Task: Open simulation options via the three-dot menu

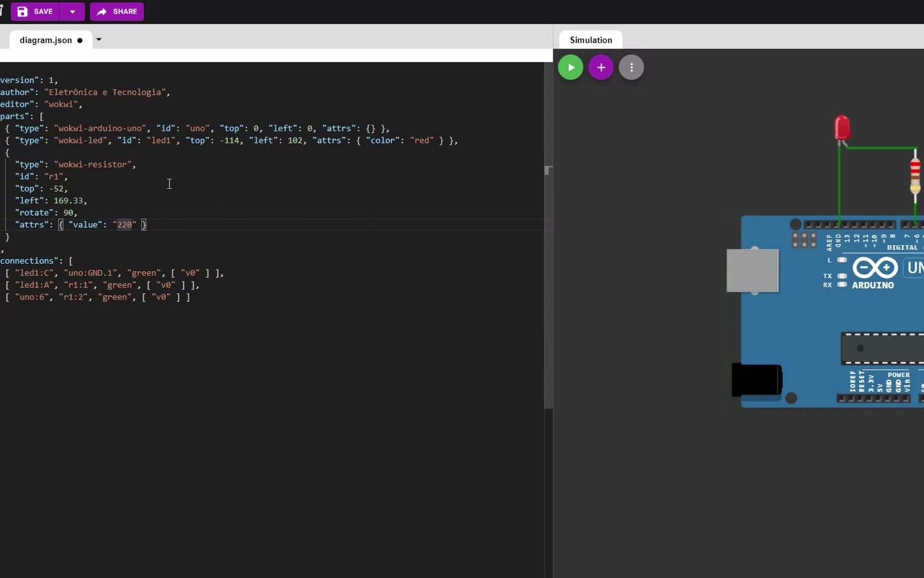Action: 631,67
